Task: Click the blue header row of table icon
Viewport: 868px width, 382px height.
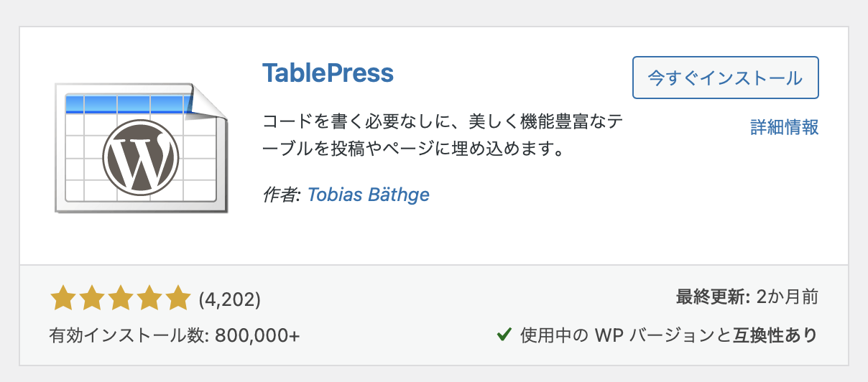Action: (x=128, y=105)
